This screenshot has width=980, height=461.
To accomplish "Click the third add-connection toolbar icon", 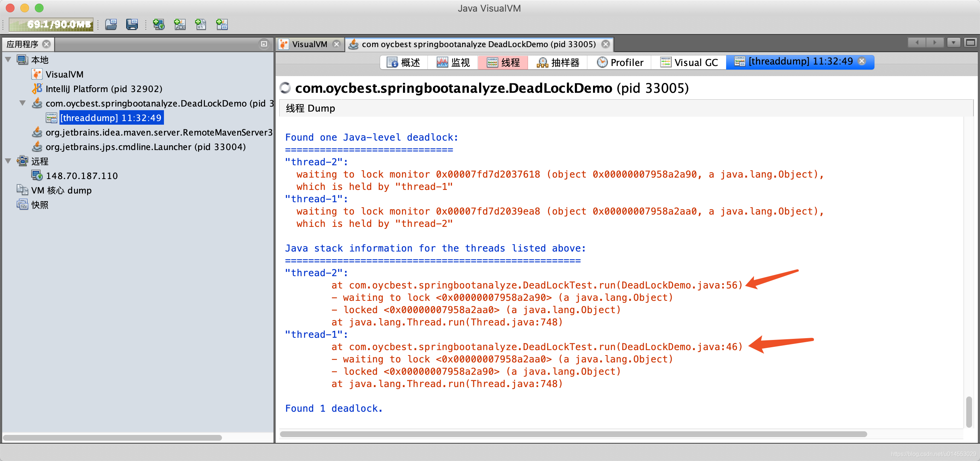I will [x=201, y=25].
